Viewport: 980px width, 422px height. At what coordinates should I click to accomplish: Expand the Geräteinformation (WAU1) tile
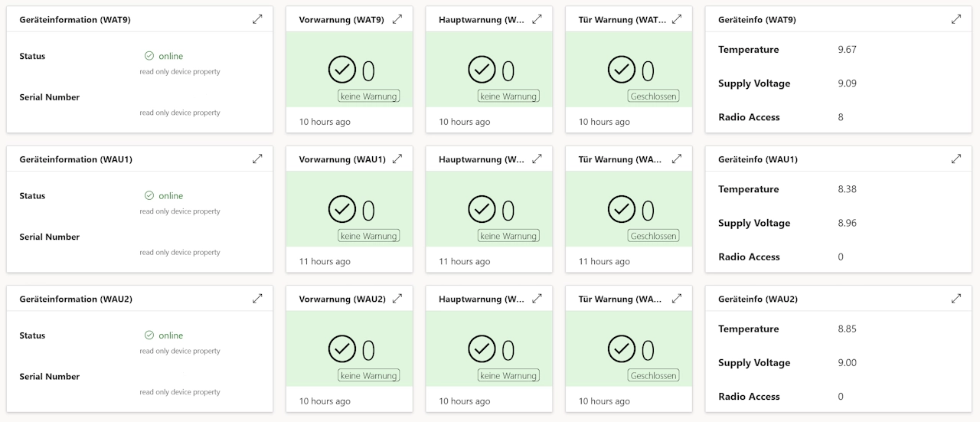point(257,159)
